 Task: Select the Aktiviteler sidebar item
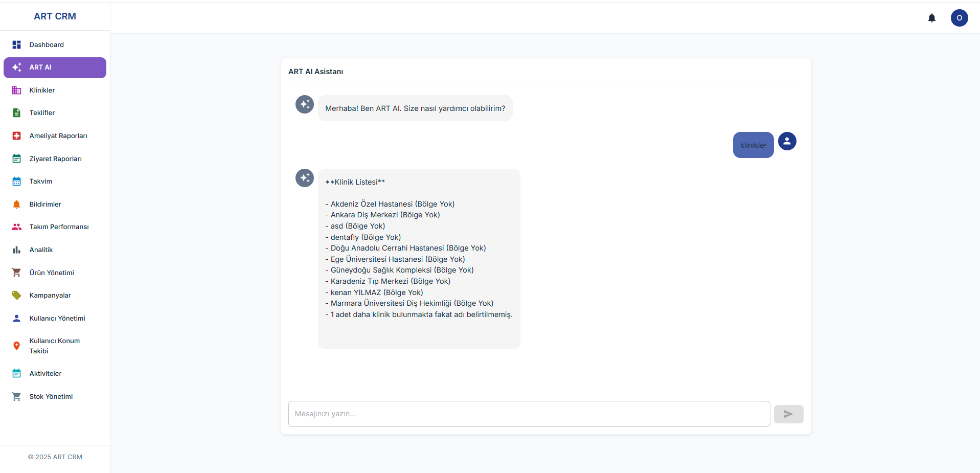pyautogui.click(x=45, y=374)
